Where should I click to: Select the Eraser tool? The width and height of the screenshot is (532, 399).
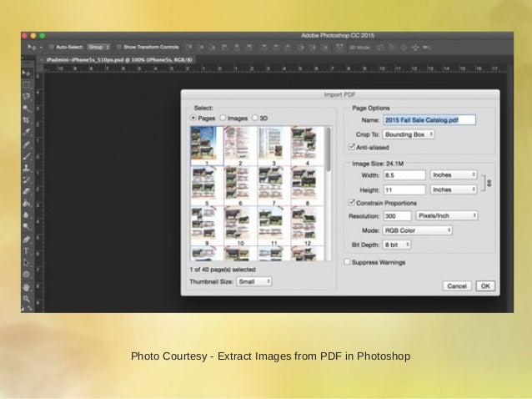point(27,191)
